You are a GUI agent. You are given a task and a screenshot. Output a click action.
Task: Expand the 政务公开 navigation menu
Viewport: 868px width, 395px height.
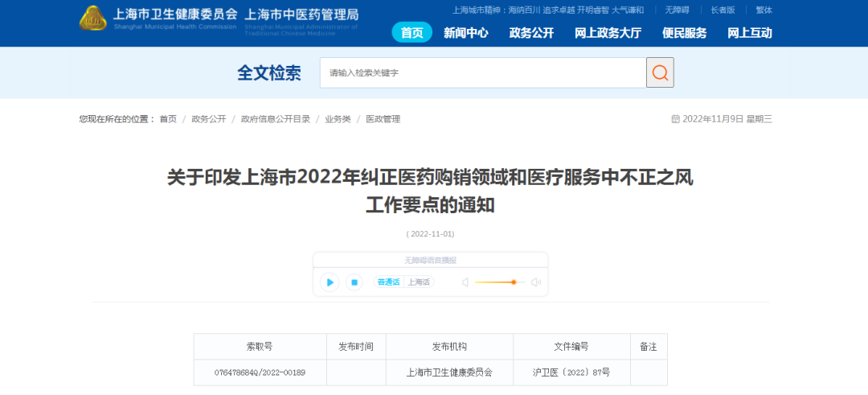pyautogui.click(x=531, y=33)
